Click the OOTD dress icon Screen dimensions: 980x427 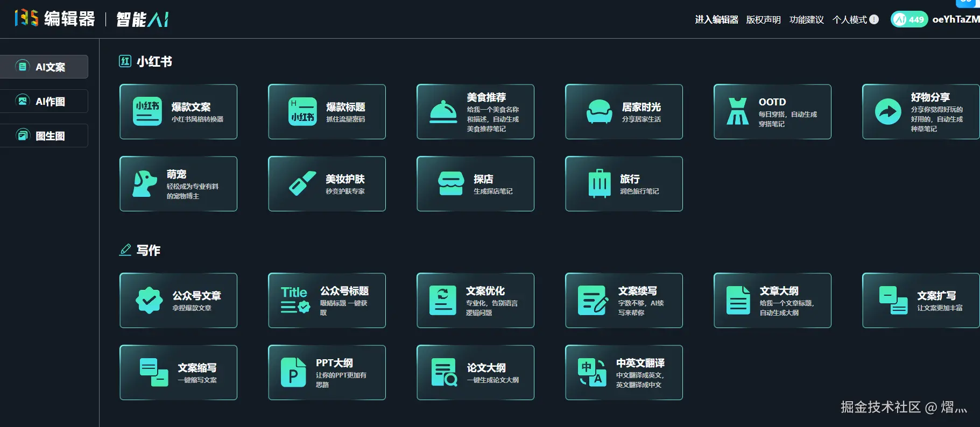(737, 111)
